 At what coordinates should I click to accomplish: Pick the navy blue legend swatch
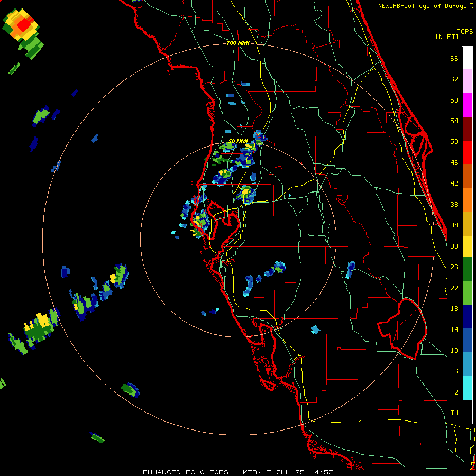467,317
